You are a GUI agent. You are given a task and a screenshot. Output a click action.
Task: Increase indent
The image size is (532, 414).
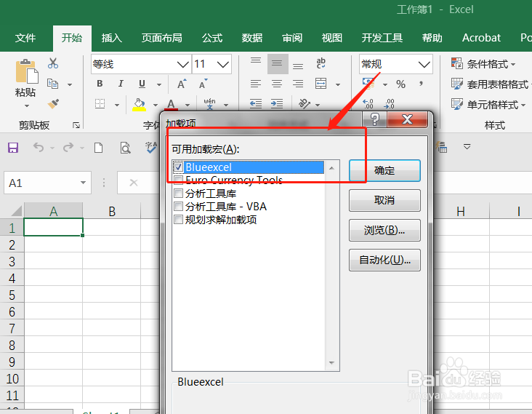pyautogui.click(x=277, y=104)
